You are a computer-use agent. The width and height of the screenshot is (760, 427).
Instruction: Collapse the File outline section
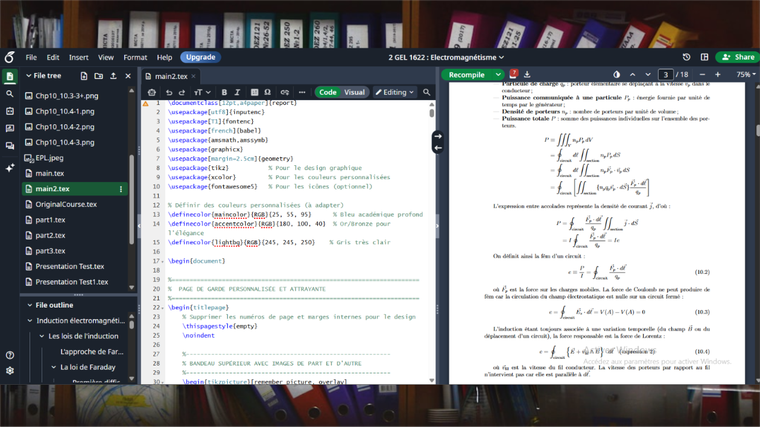tap(30, 305)
